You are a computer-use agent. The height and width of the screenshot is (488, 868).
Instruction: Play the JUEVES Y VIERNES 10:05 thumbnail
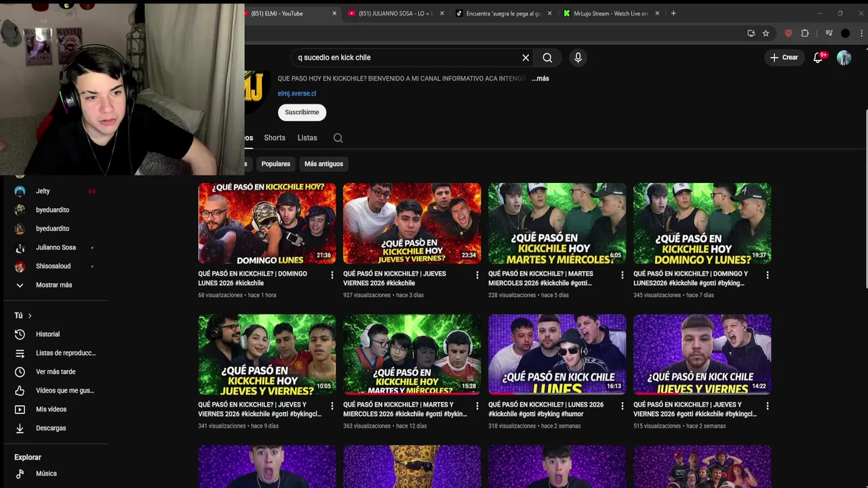tap(267, 354)
